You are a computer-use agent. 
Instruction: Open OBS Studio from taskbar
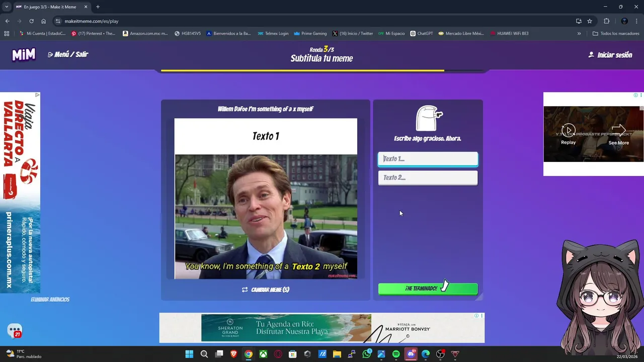pos(440,354)
